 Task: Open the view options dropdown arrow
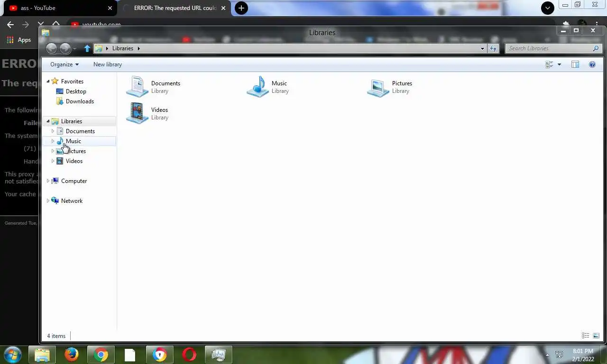559,64
